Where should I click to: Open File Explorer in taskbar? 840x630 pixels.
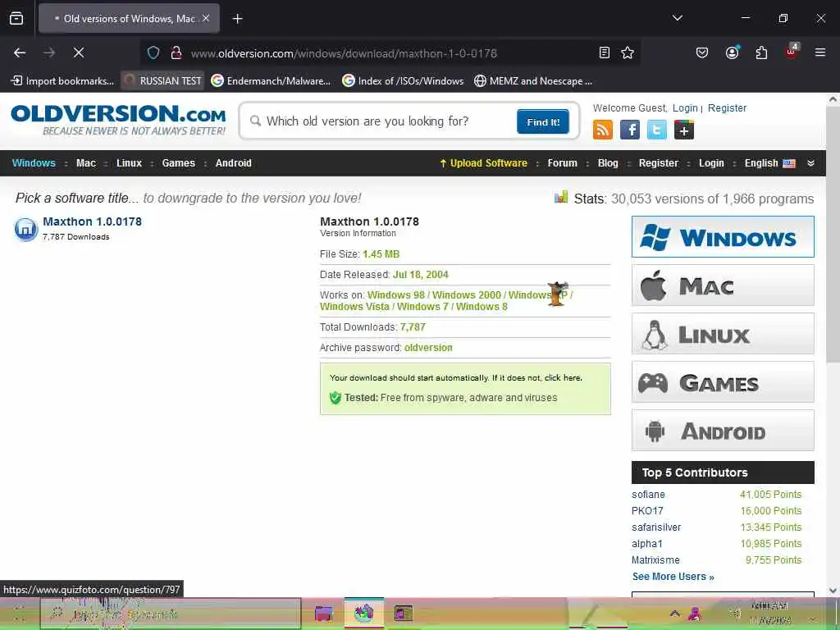[323, 614]
